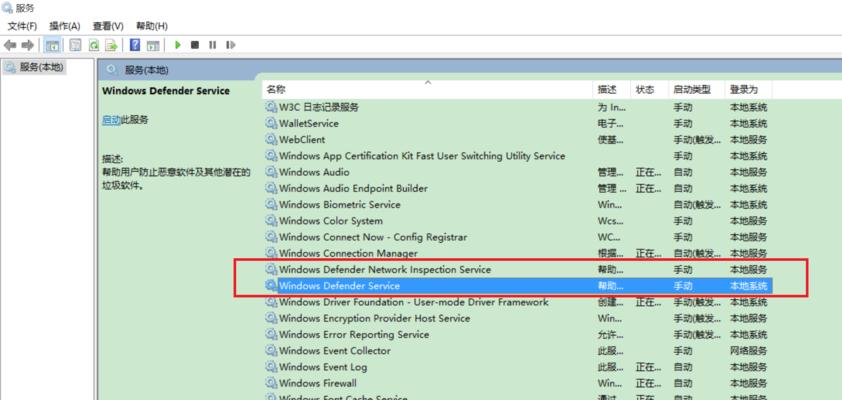Select Windows Error Reporting Service row
The width and height of the screenshot is (842, 400).
517,334
